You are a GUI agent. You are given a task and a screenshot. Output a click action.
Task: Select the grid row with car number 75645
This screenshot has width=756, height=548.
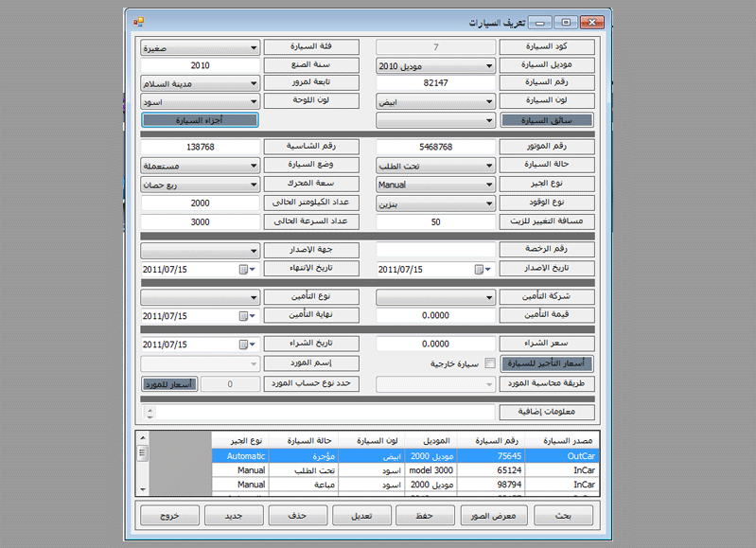406,456
